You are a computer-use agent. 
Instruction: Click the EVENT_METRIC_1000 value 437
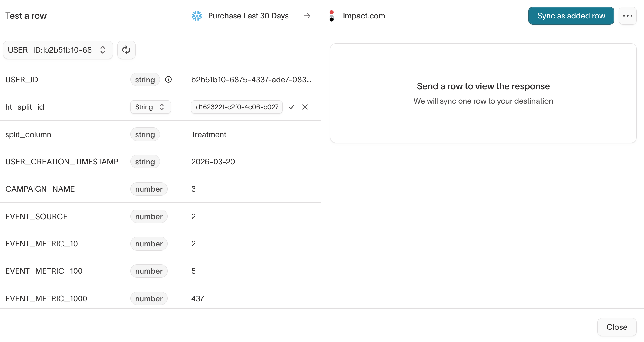tap(198, 298)
